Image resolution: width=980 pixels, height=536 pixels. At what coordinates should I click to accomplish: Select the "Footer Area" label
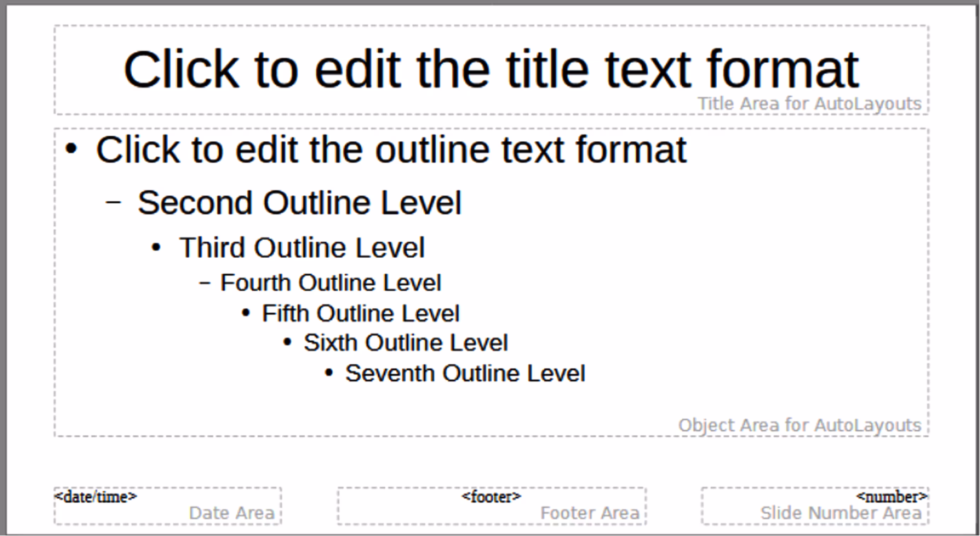(x=590, y=513)
